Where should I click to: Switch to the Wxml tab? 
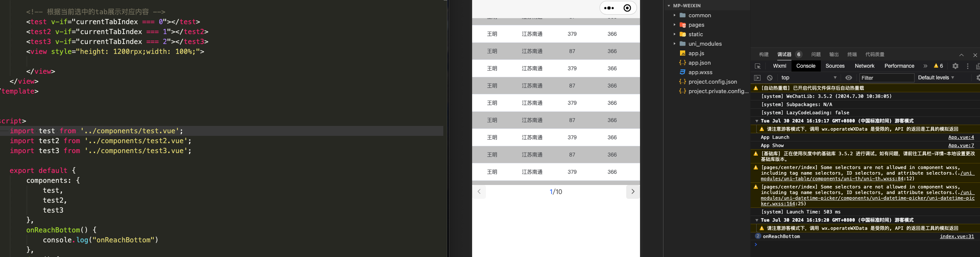point(779,66)
